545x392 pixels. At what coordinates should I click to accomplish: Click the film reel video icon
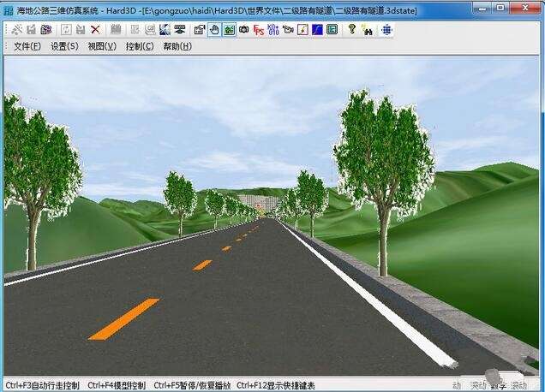pyautogui.click(x=46, y=30)
